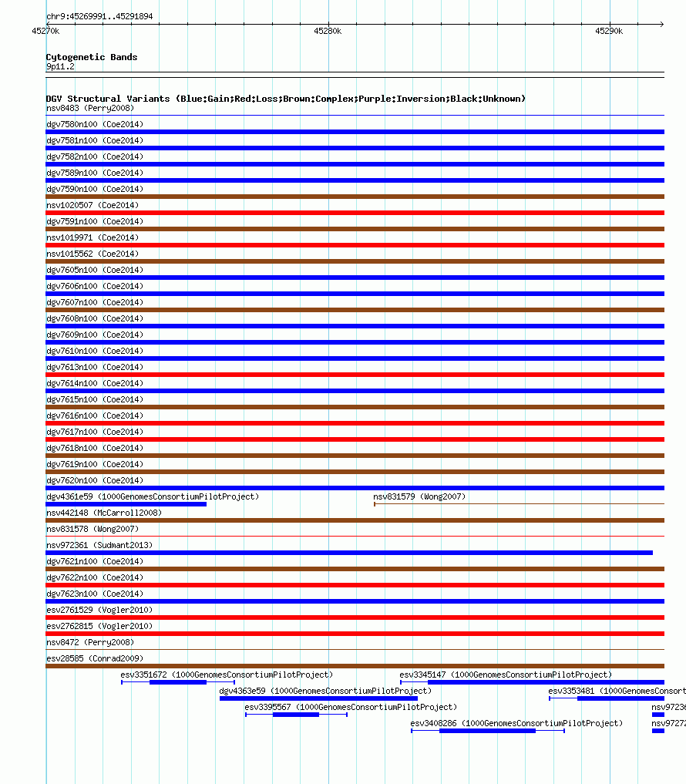Click the 45280k ruler position label
This screenshot has height=784, width=686.
pyautogui.click(x=328, y=31)
